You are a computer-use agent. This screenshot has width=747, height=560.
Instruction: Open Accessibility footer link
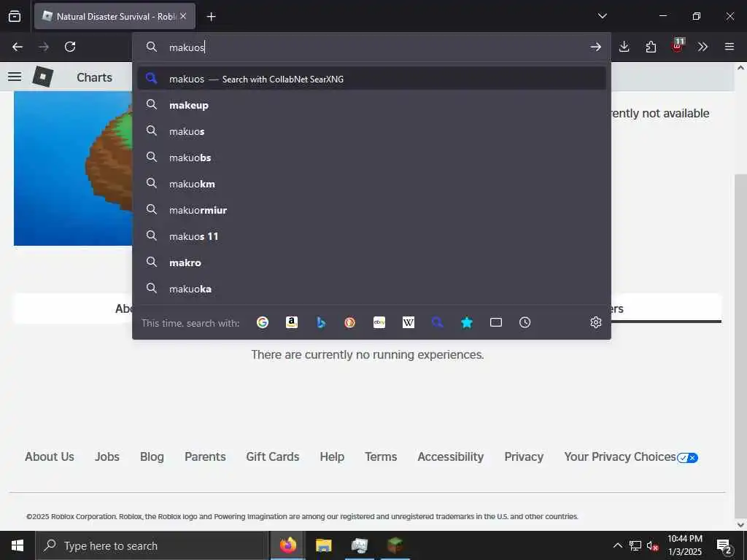[451, 456]
